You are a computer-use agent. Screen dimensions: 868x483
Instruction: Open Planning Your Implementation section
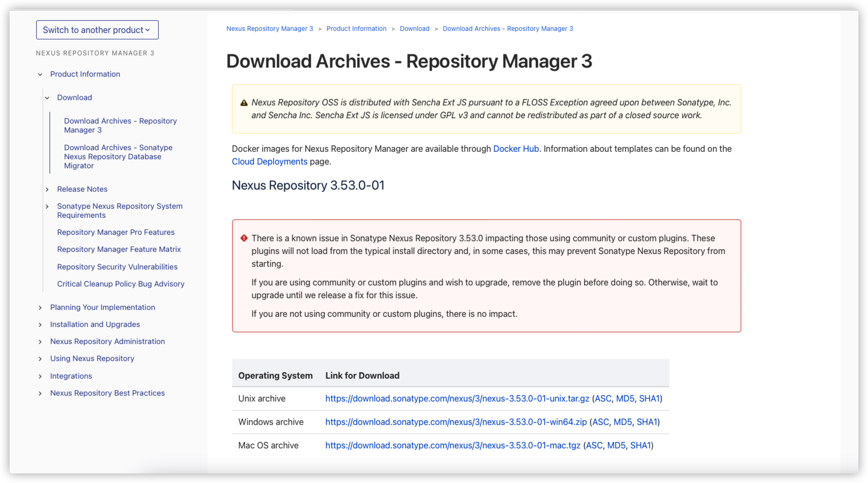click(103, 307)
